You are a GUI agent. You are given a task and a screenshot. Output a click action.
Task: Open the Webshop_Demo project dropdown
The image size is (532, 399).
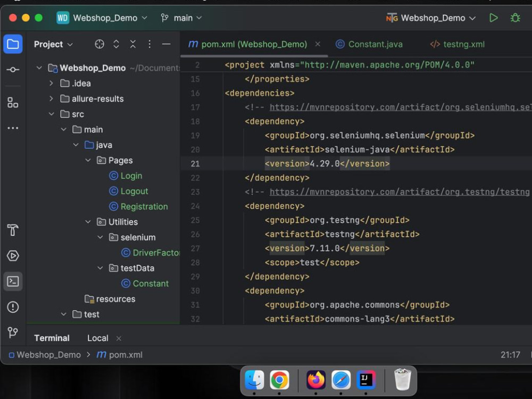pos(102,18)
